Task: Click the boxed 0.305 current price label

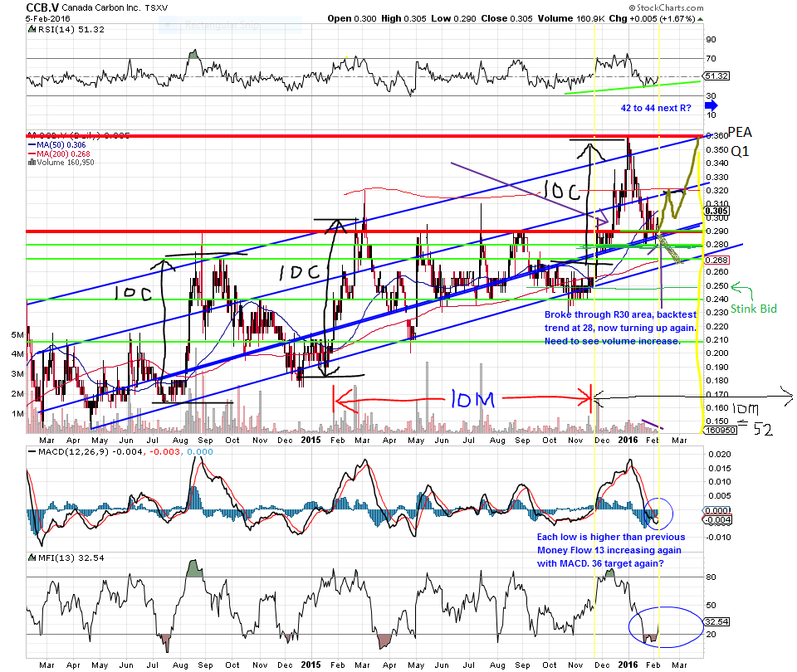Action: [716, 210]
